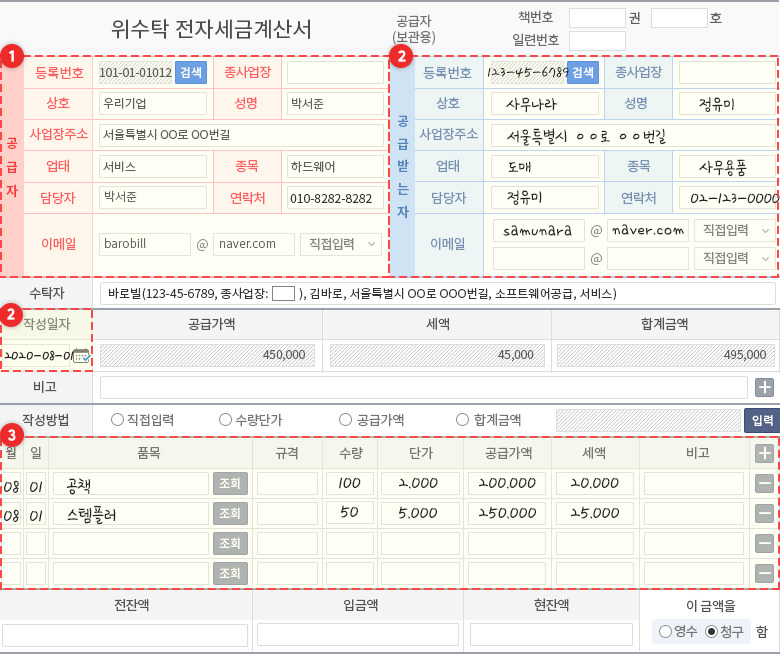This screenshot has width=780, height=654.
Task: Select 수량단가 writing method
Action: [225, 420]
